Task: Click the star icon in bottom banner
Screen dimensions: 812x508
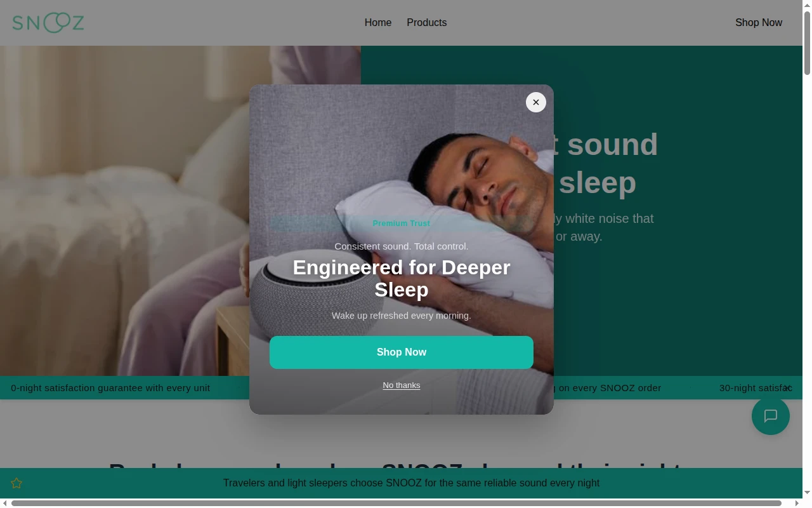Action: pos(16,483)
